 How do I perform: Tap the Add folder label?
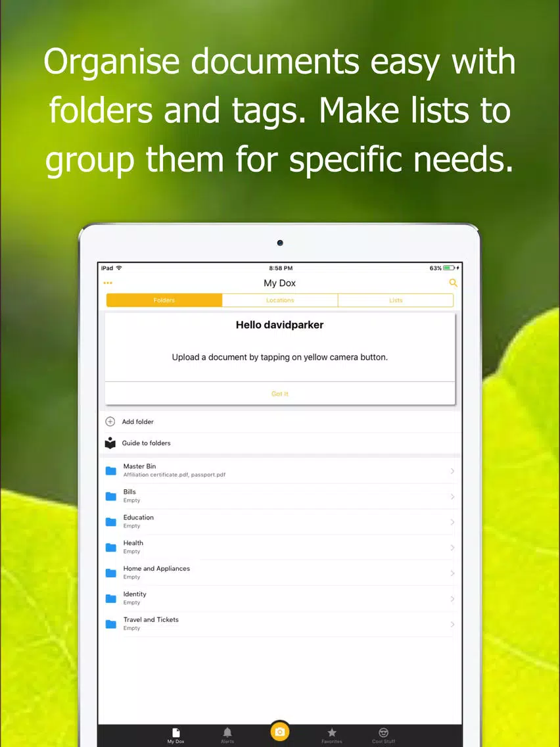[137, 422]
